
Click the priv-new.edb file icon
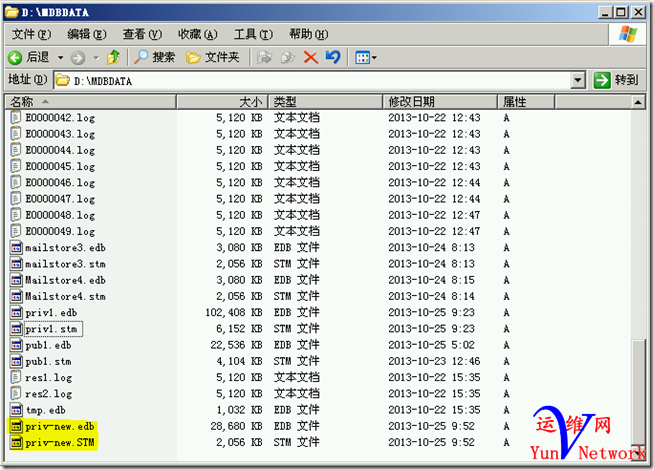pyautogui.click(x=16, y=426)
